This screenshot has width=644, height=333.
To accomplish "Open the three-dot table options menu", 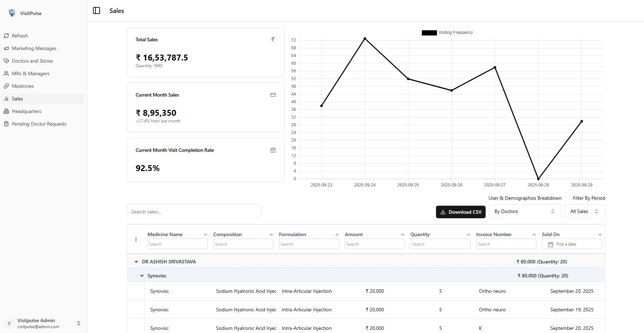I will [136, 239].
